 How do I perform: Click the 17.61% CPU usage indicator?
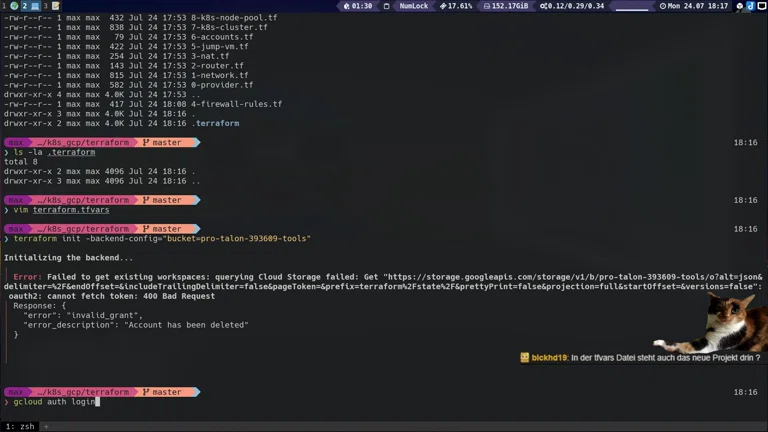(454, 6)
